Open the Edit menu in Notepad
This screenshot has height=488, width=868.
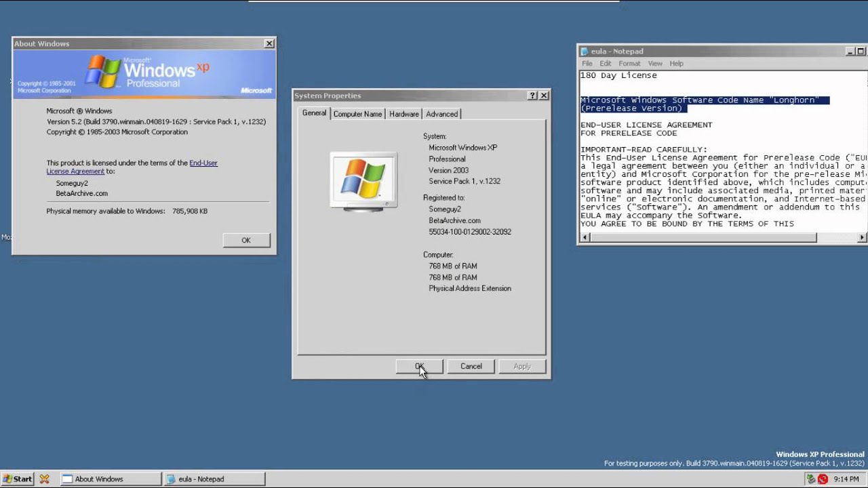pos(606,64)
